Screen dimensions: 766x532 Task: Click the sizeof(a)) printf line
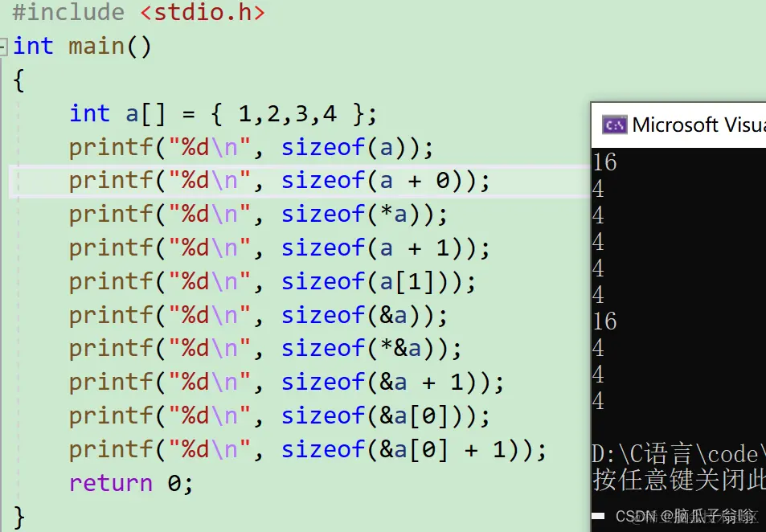(251, 148)
